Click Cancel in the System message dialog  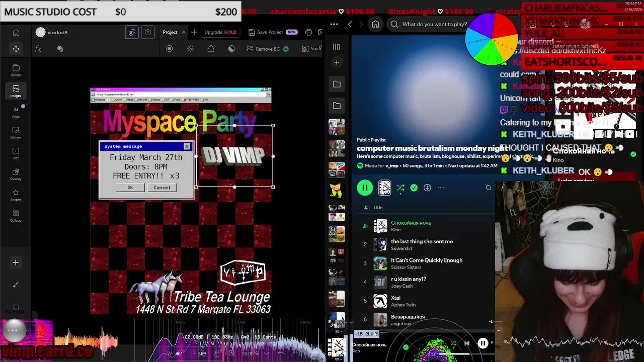point(162,188)
